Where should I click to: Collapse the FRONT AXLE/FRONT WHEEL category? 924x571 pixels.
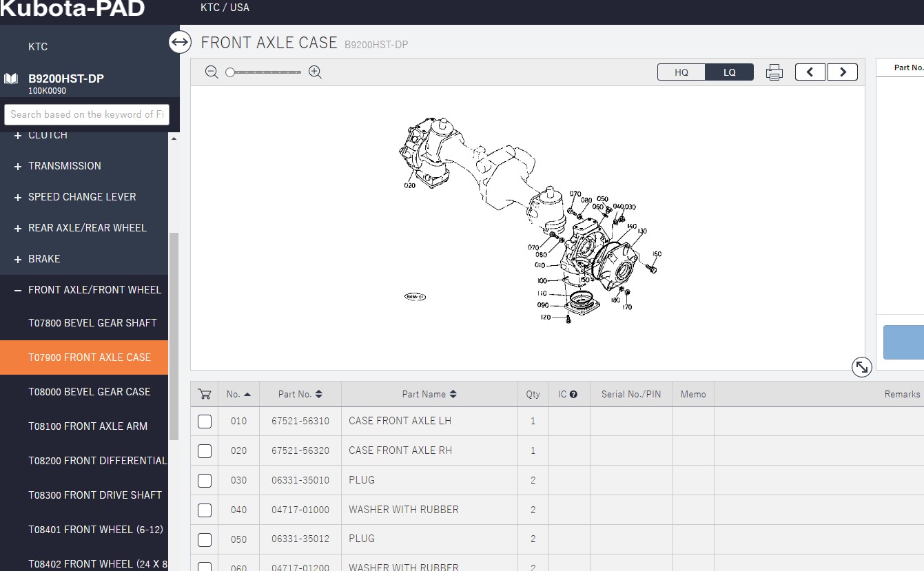tap(18, 291)
